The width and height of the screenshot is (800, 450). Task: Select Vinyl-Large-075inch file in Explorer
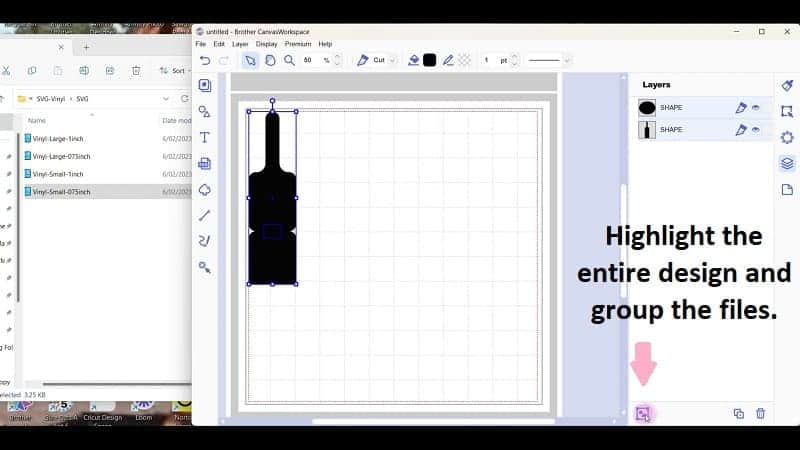pyautogui.click(x=61, y=157)
